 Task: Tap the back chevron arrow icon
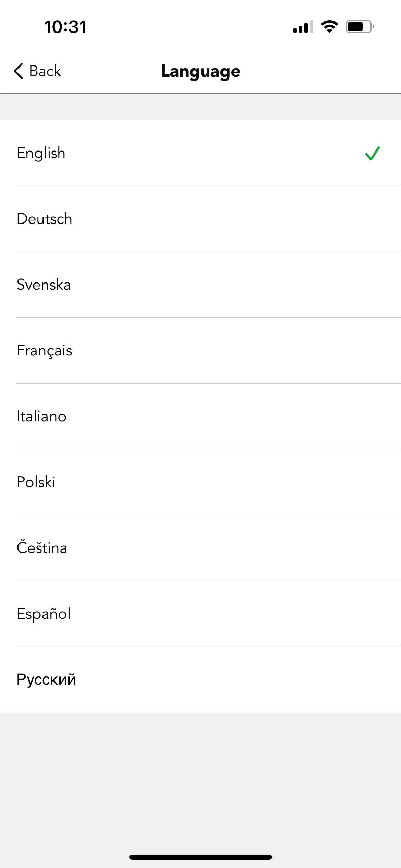[19, 71]
